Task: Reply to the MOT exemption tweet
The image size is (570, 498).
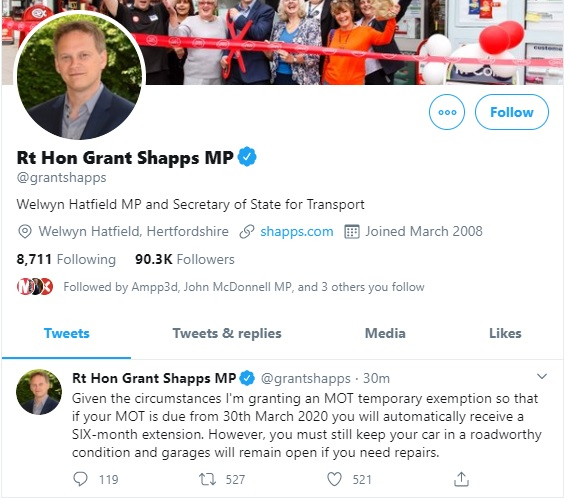Action: click(80, 479)
